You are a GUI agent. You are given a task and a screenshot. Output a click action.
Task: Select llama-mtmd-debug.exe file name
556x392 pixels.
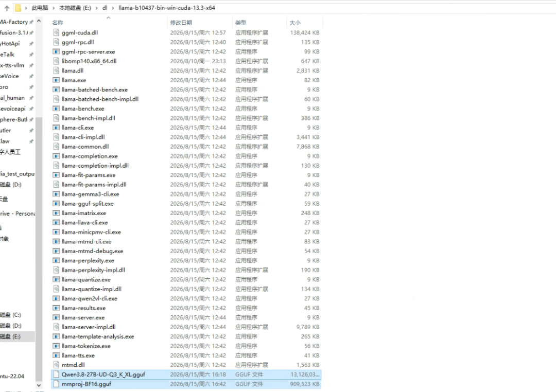pyautogui.click(x=93, y=251)
